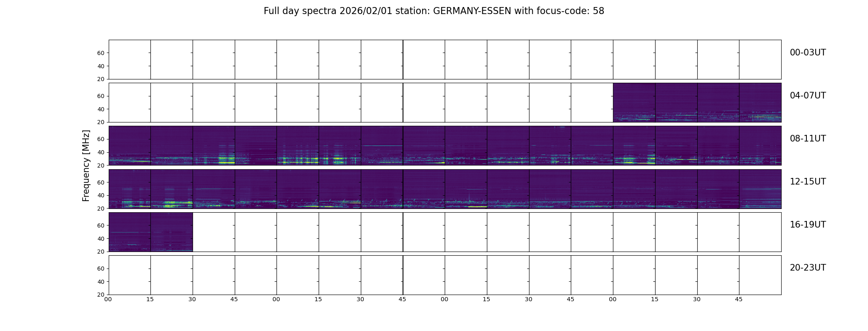Screen dimensions: 868x331
Task: Click the 60 tick of the 16-19UT row
Action: [x=100, y=225]
